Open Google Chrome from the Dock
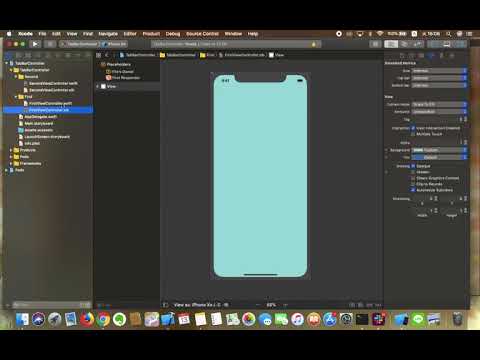Screen dimensions: 480x360 pyautogui.click(x=103, y=319)
